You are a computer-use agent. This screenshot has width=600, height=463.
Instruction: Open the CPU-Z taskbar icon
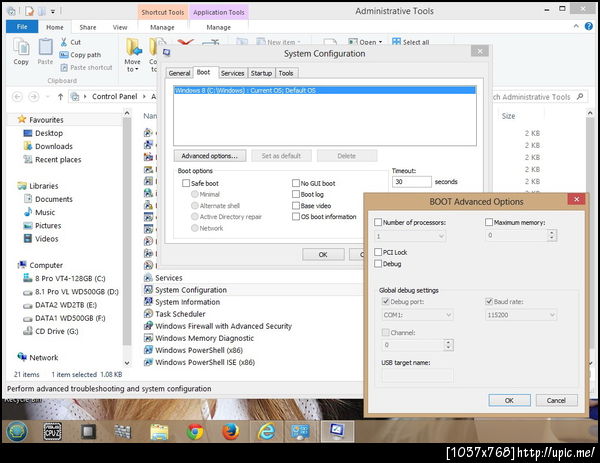[52, 432]
